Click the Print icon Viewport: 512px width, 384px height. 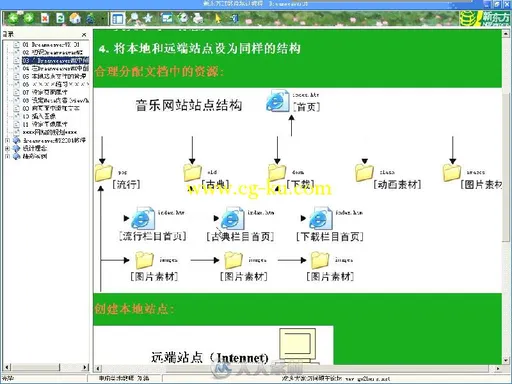pos(198,18)
